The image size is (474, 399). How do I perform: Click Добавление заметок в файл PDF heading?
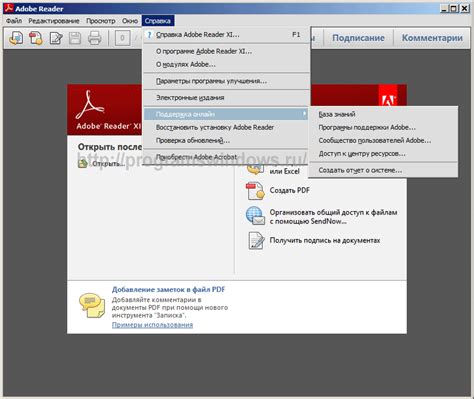[x=168, y=289]
